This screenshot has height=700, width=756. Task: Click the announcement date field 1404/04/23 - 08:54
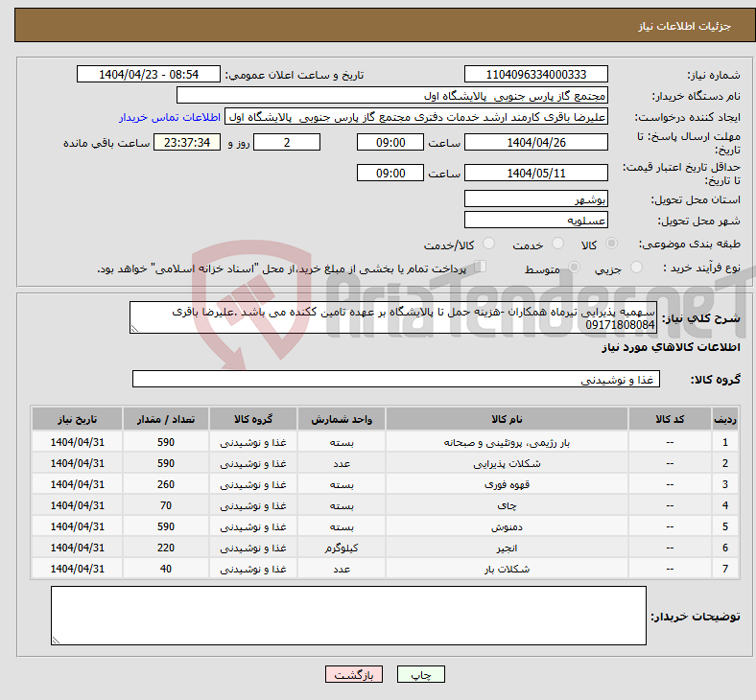[149, 75]
